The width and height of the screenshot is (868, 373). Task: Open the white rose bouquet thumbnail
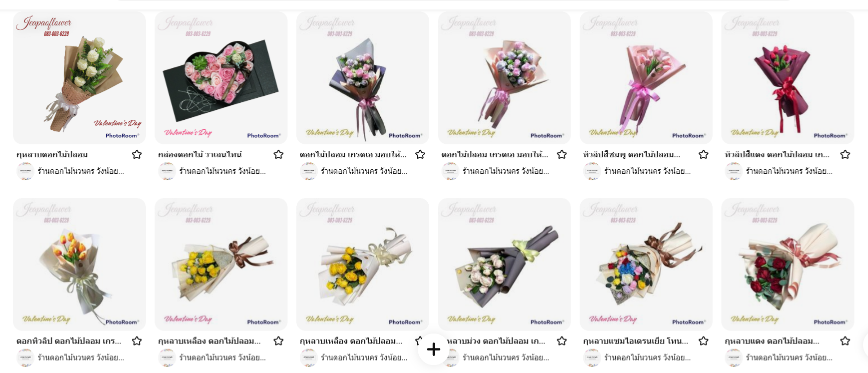(x=79, y=78)
